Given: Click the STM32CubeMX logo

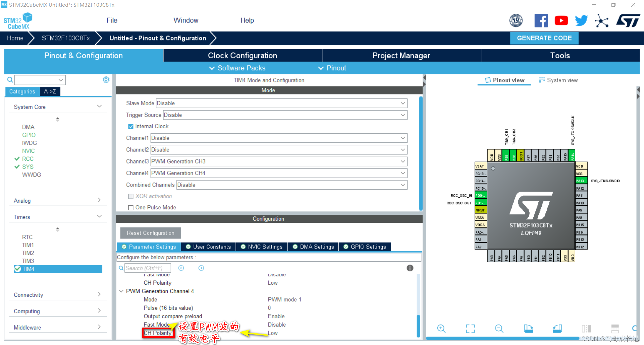Looking at the screenshot, I should pyautogui.click(x=18, y=21).
